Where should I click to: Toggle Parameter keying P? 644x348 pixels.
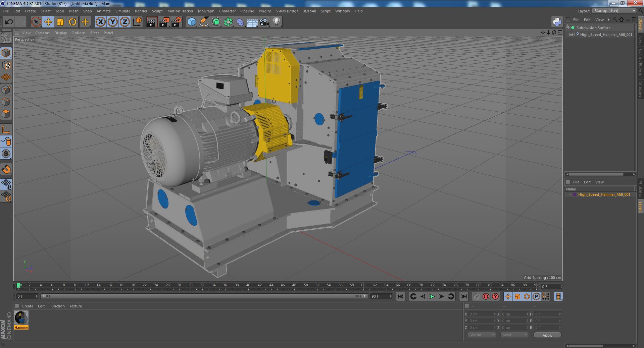(536, 296)
